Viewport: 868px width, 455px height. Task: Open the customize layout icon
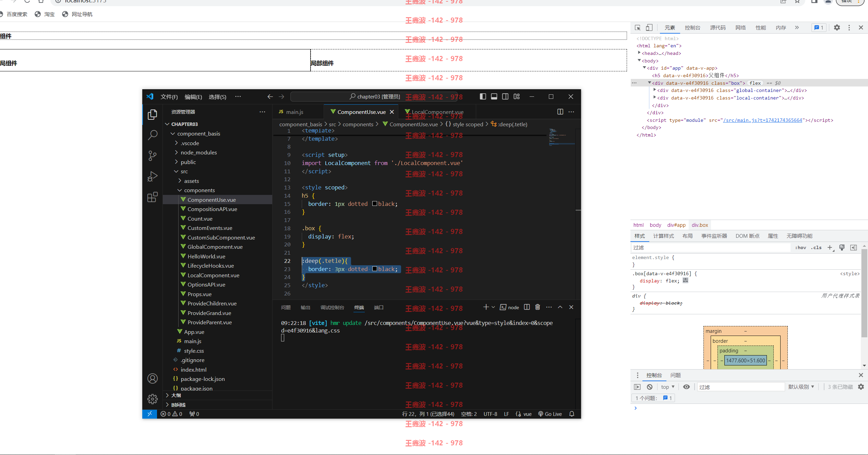pos(517,97)
